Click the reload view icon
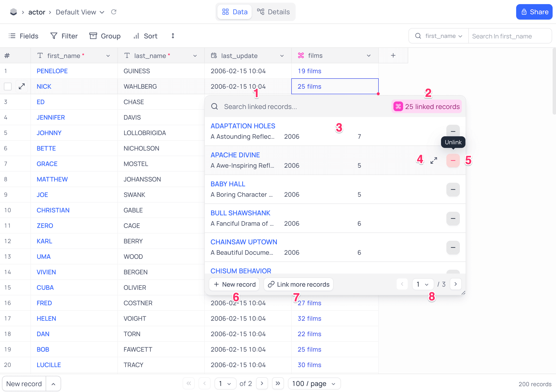 point(114,12)
